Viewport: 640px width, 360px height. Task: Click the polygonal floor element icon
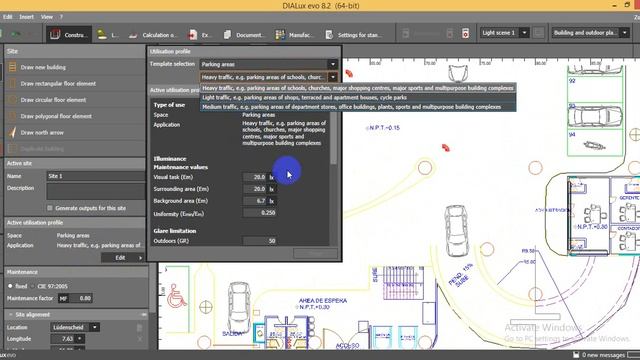coord(12,116)
